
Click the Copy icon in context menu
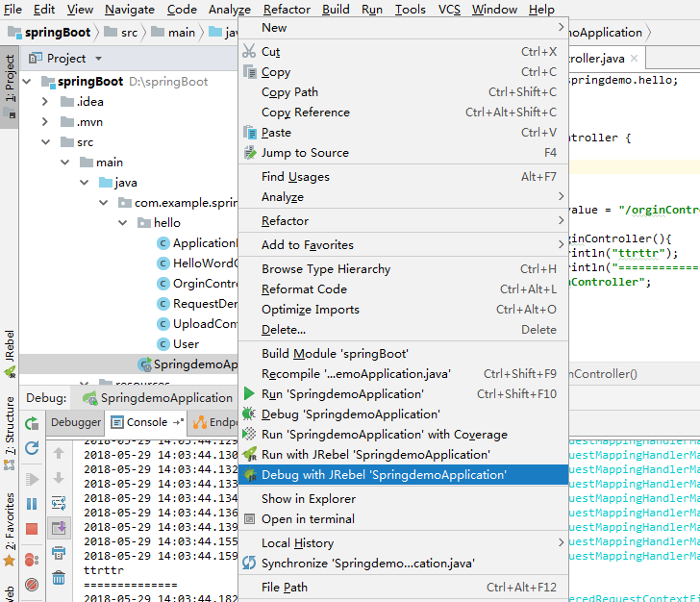(250, 71)
